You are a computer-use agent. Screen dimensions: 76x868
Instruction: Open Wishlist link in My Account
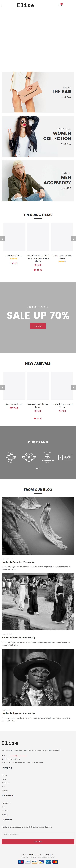coord(4,814)
